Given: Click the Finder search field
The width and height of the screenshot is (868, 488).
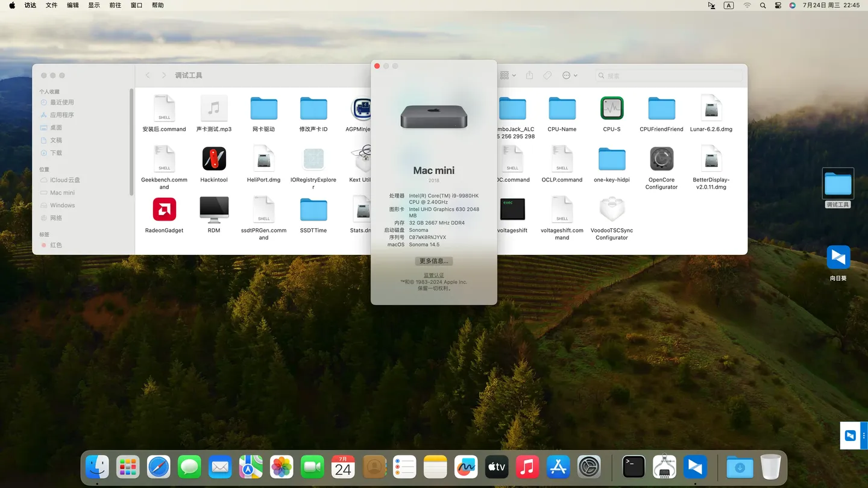Looking at the screenshot, I should [669, 76].
